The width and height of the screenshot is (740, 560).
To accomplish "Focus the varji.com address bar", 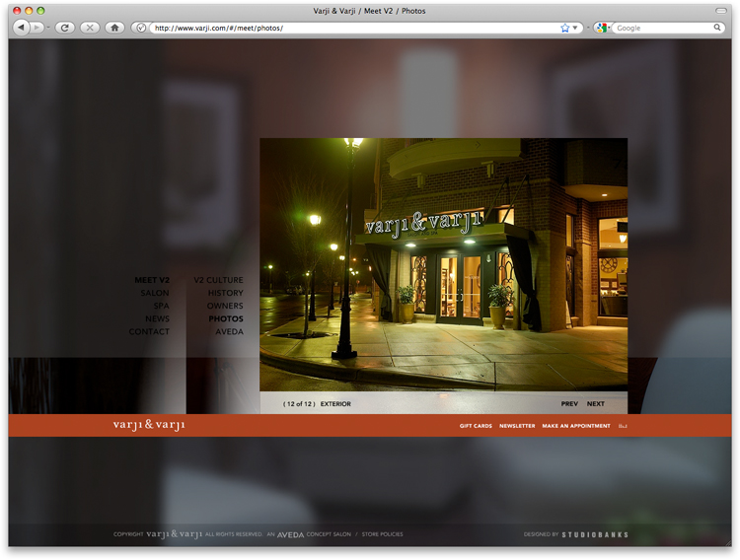I will click(354, 28).
